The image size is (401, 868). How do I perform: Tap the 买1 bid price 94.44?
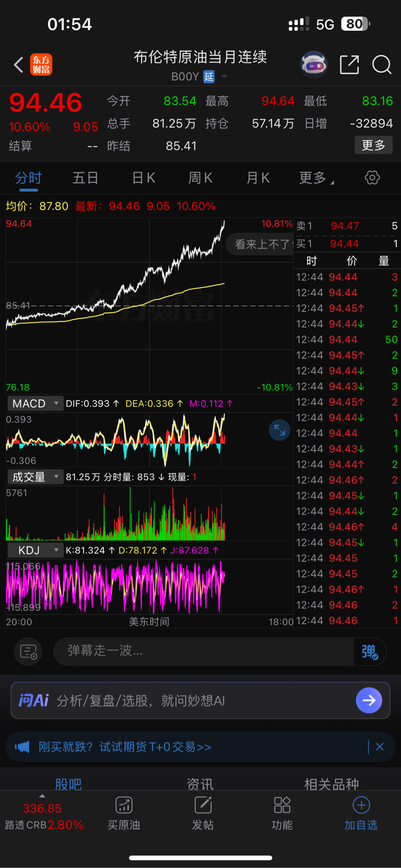point(345,244)
